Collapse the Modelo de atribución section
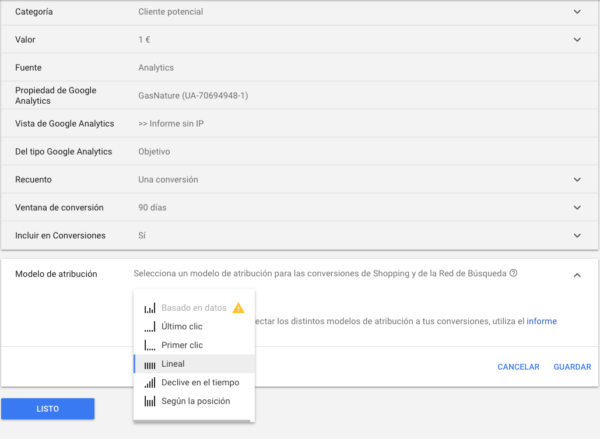 click(577, 275)
